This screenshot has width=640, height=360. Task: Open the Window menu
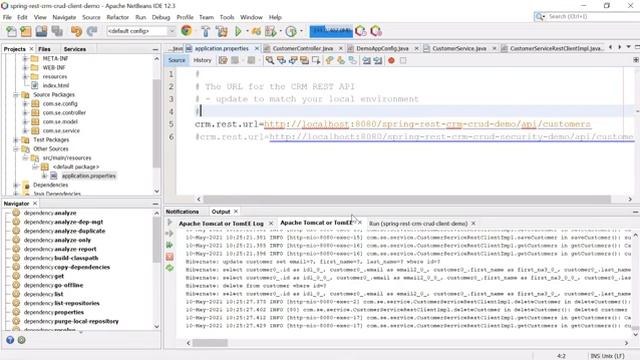click(251, 17)
